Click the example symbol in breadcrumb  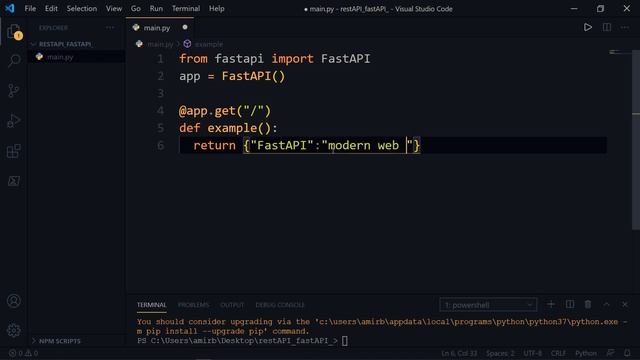(203, 44)
